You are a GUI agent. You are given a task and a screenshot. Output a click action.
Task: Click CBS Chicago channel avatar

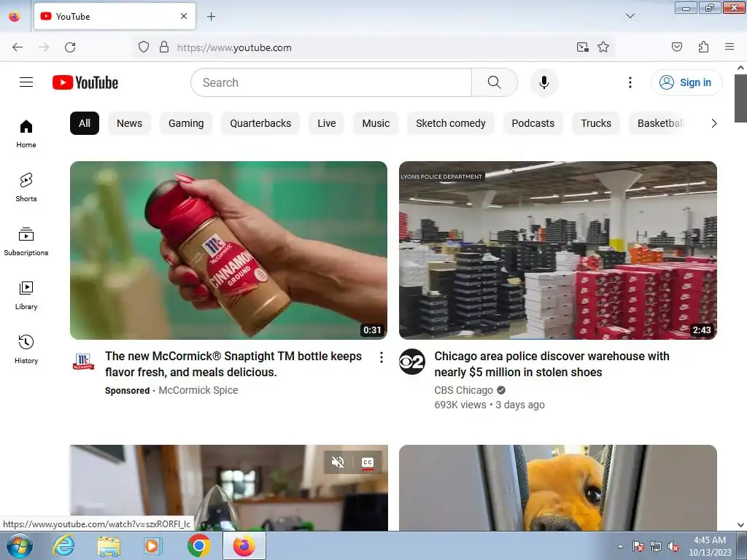point(412,362)
